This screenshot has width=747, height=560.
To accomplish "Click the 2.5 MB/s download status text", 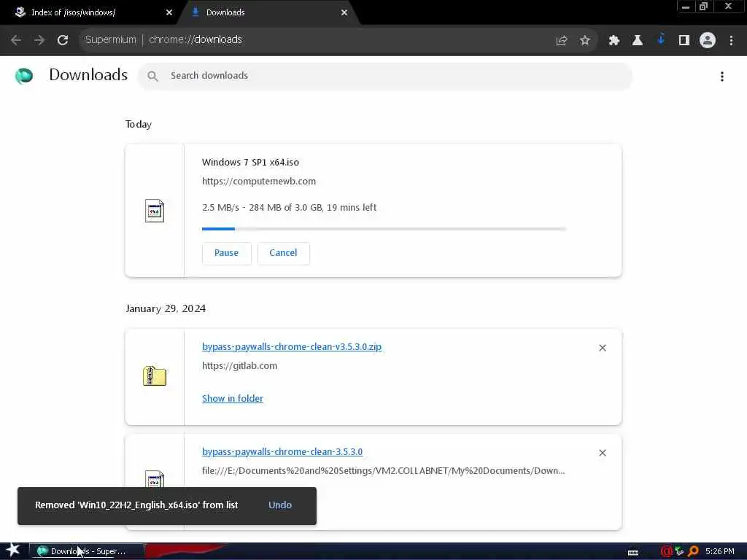I will (x=289, y=208).
